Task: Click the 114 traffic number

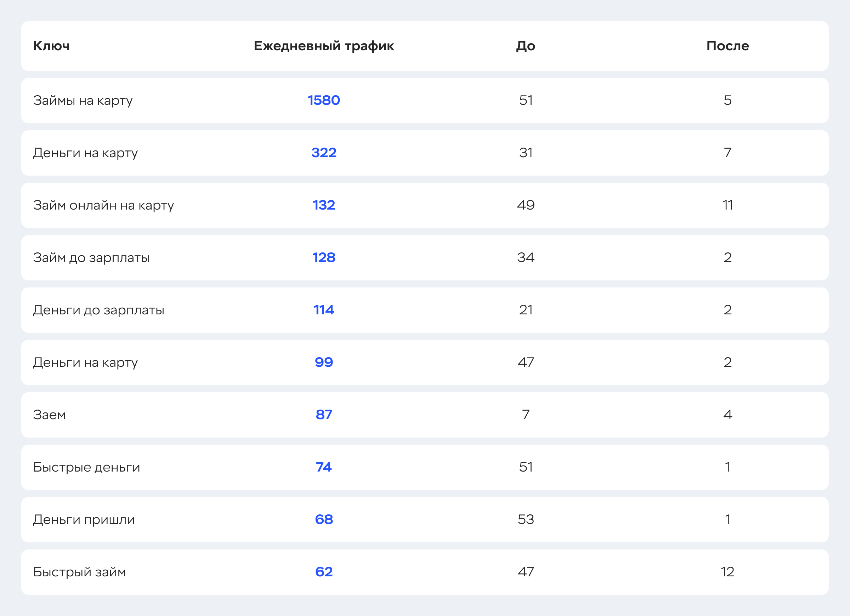Action: [324, 310]
